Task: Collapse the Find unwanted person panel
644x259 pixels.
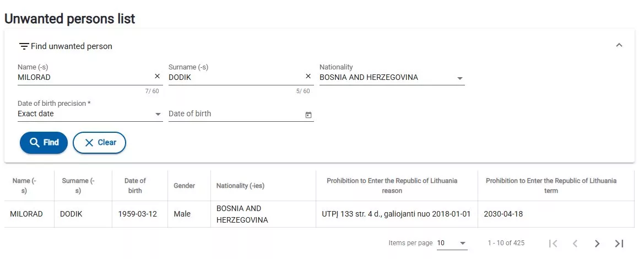Action: tap(619, 45)
